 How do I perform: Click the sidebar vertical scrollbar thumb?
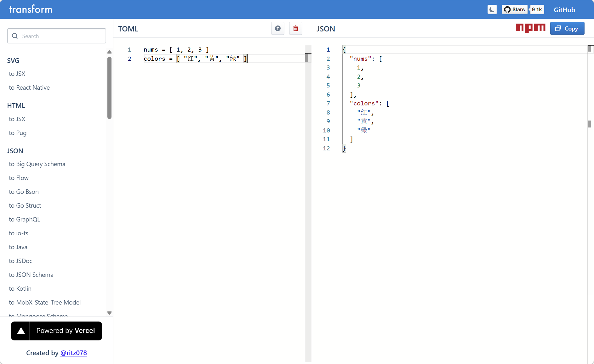(x=109, y=88)
